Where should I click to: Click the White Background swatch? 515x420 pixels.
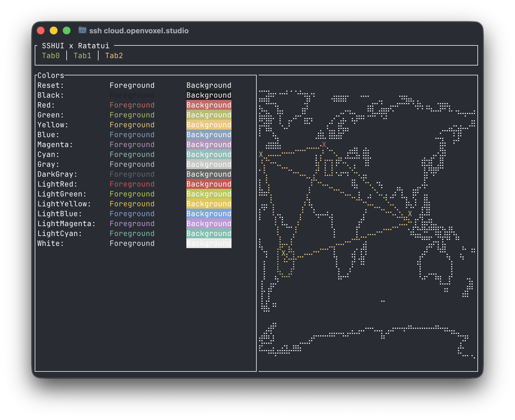pyautogui.click(x=209, y=243)
